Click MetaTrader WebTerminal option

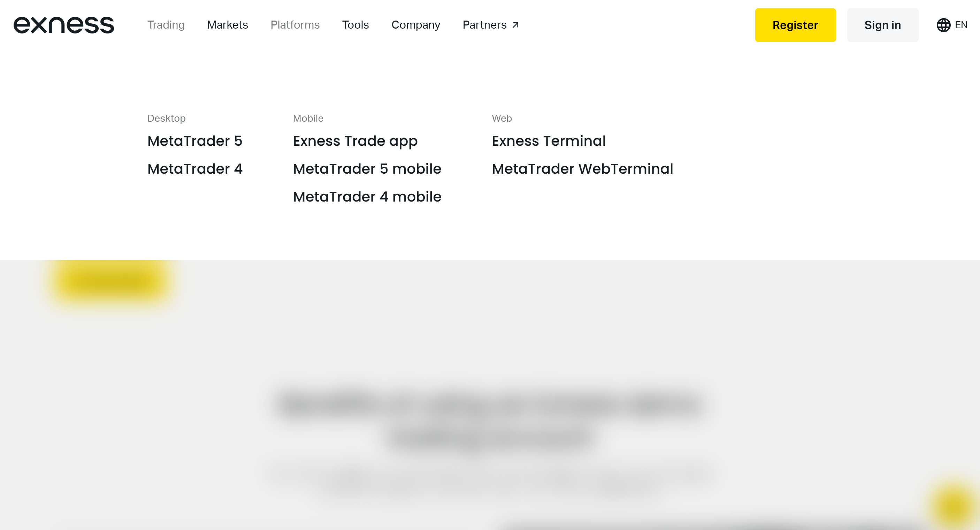click(583, 168)
